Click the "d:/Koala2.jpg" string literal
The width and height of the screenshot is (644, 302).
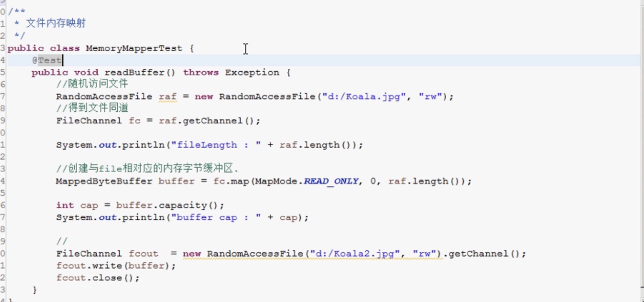click(355, 254)
